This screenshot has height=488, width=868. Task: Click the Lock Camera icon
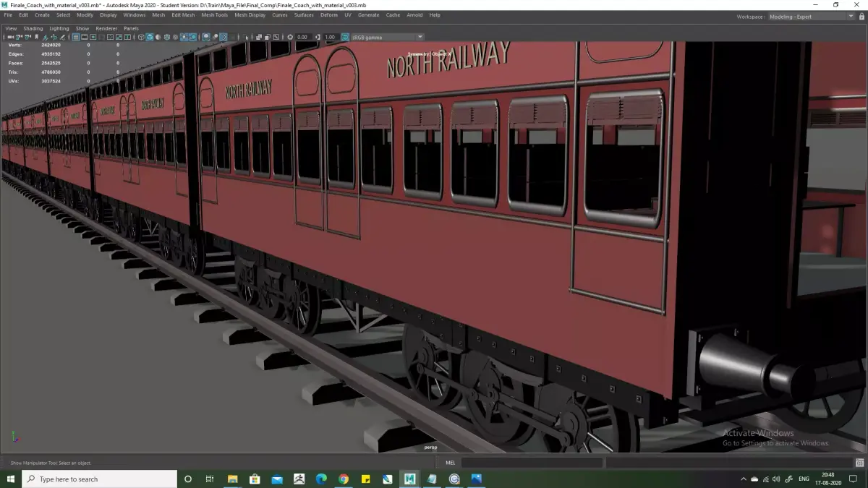[x=19, y=37]
